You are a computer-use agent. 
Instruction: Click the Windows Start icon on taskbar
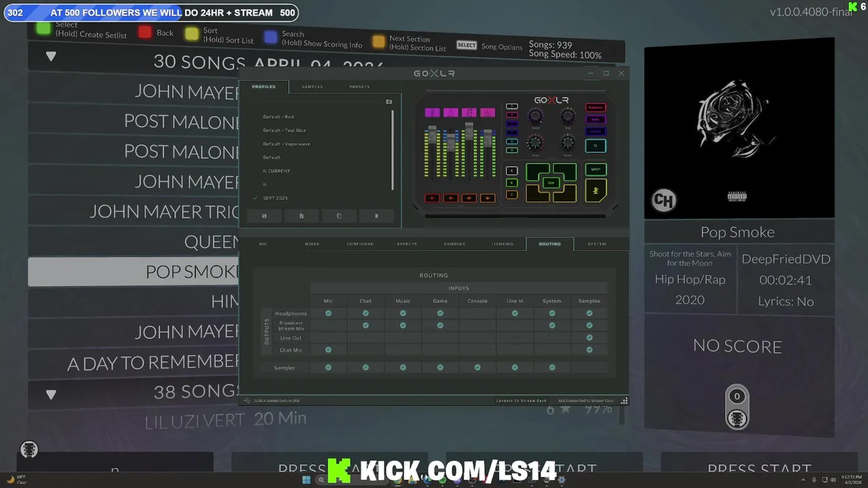tap(307, 480)
